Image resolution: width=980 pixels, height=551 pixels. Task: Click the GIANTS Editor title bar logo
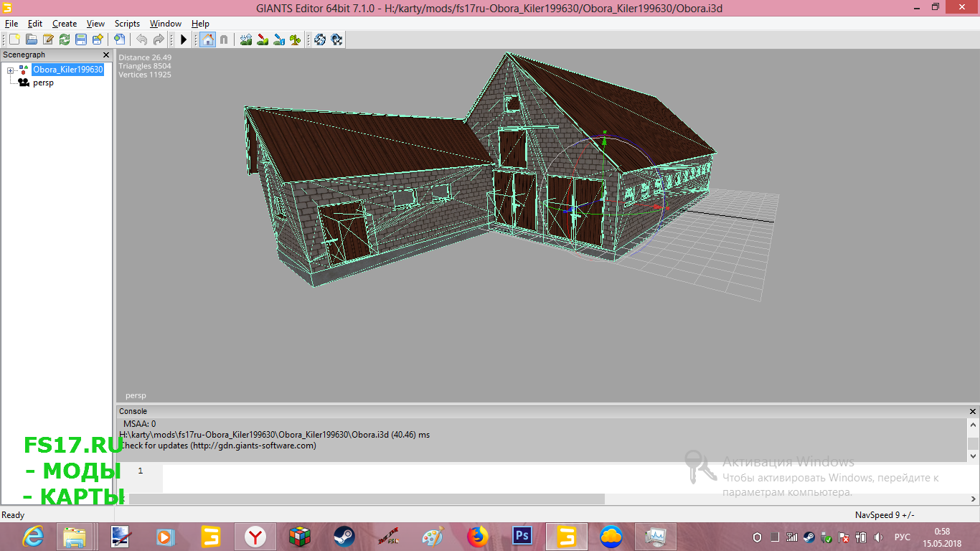(7, 7)
